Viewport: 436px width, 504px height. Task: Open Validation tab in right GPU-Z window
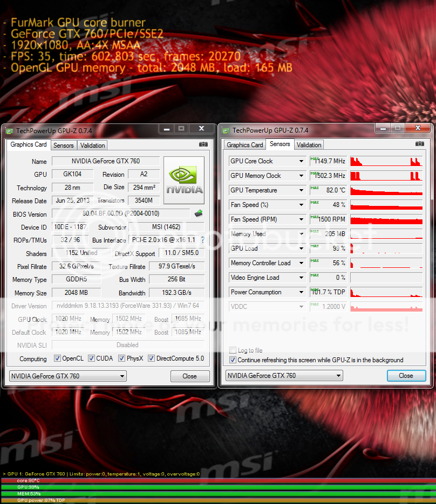pos(309,145)
